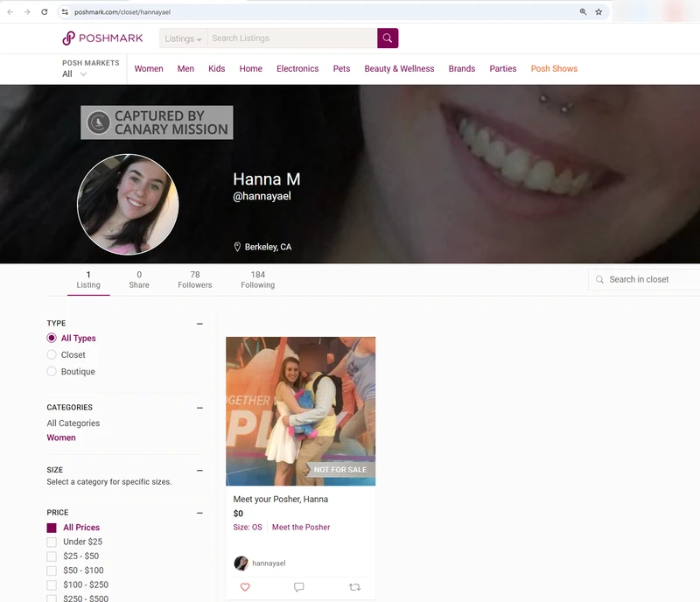Open the Meet your Posher listing photo

coord(300,411)
